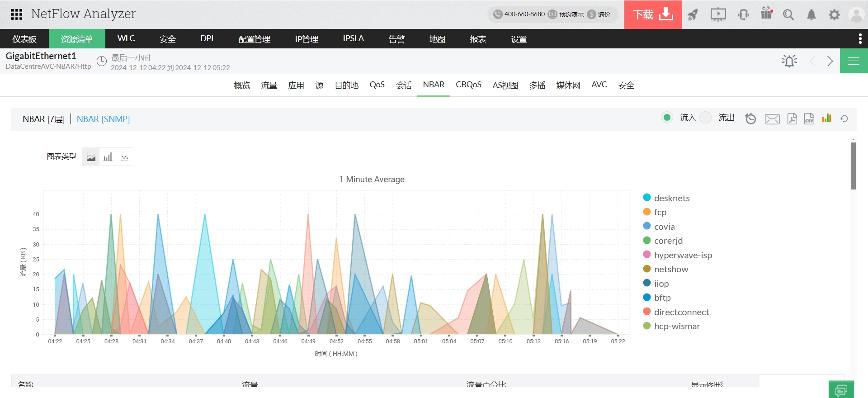Viewport: 868px width, 398px height.
Task: Click the red 下载 download button
Action: (652, 14)
